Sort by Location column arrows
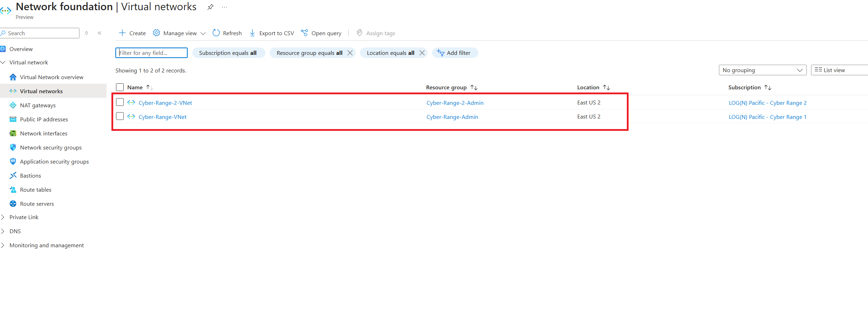 pyautogui.click(x=606, y=87)
